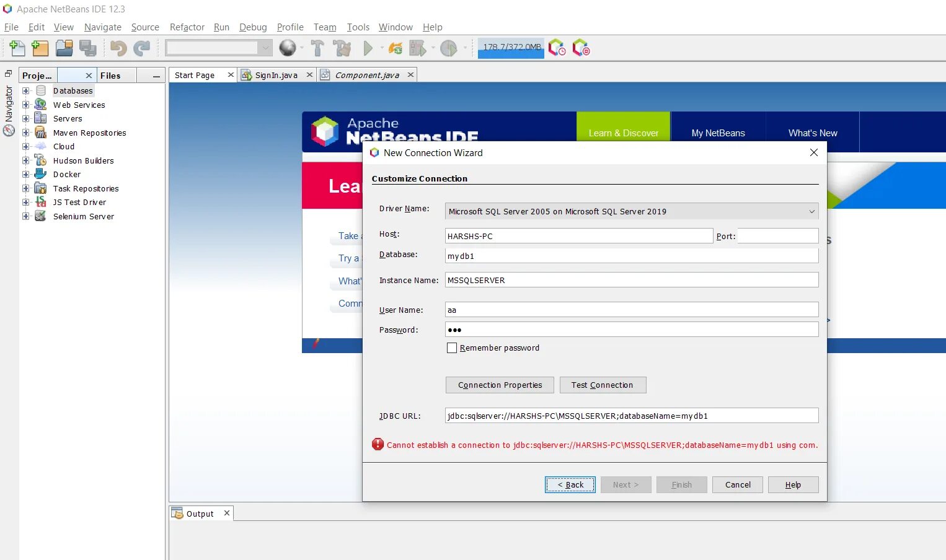Expand the Maven Repositories tree node

(x=26, y=133)
